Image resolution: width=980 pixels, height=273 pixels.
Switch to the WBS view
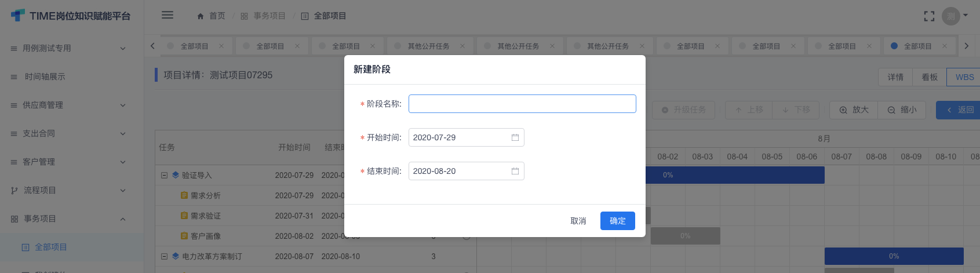pyautogui.click(x=964, y=77)
